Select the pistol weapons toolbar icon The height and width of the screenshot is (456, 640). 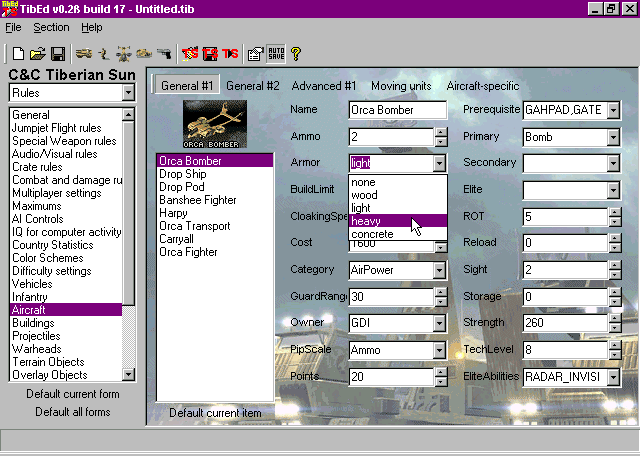[x=164, y=53]
